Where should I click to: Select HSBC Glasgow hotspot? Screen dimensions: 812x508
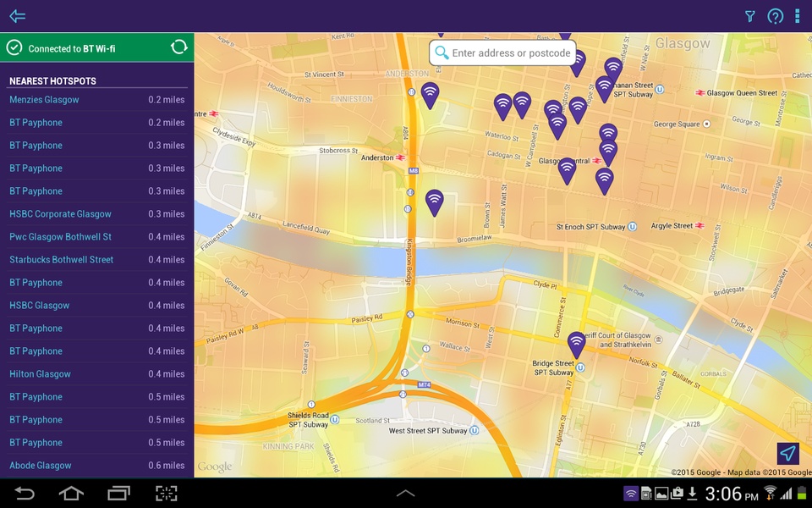click(x=96, y=306)
